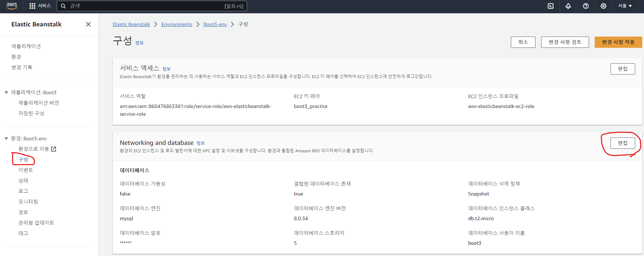644x256 pixels.
Task: Click the mysql database engine value
Action: tap(126, 218)
